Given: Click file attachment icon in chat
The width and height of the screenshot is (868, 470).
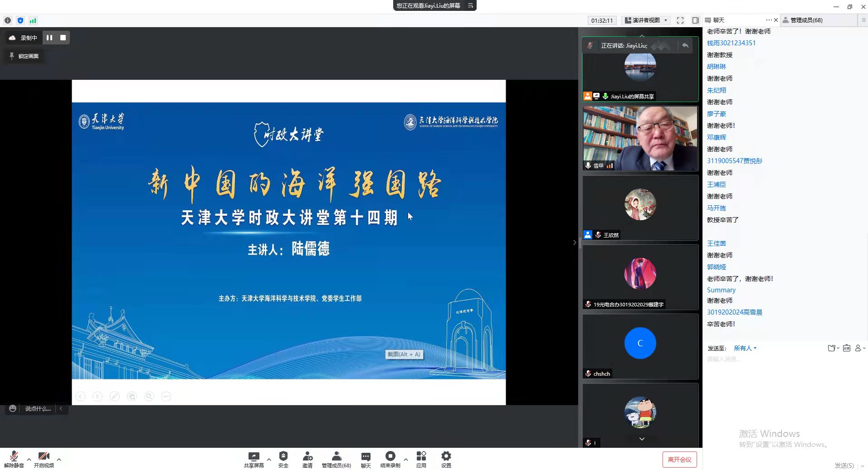Looking at the screenshot, I should (832, 348).
